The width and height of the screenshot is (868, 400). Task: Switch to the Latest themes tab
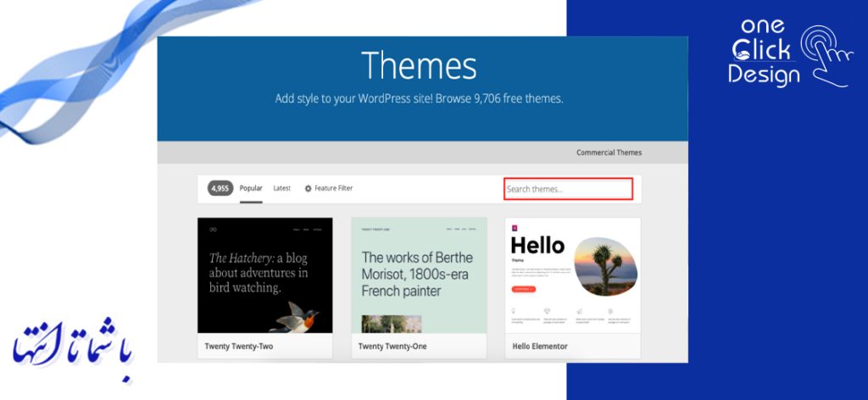click(x=282, y=188)
